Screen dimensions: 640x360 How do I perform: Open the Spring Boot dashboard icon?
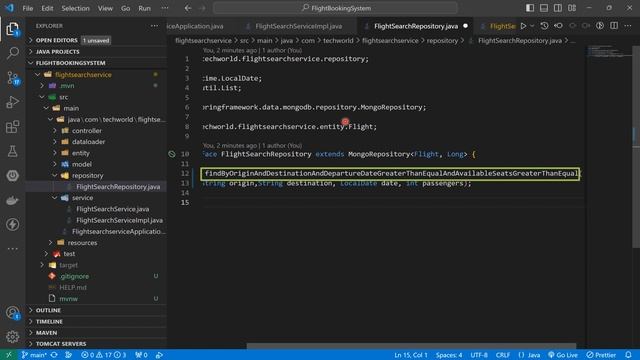click(13, 176)
